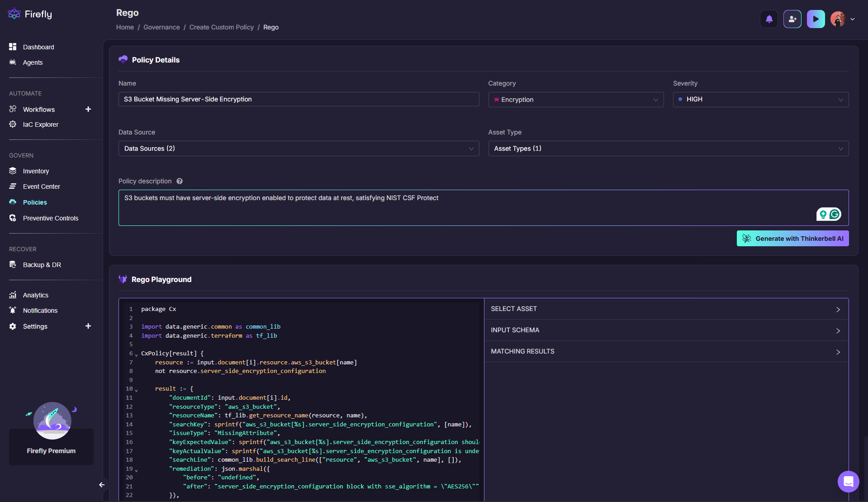This screenshot has width=868, height=502.
Task: Fold code block at line 6
Action: [x=136, y=355]
